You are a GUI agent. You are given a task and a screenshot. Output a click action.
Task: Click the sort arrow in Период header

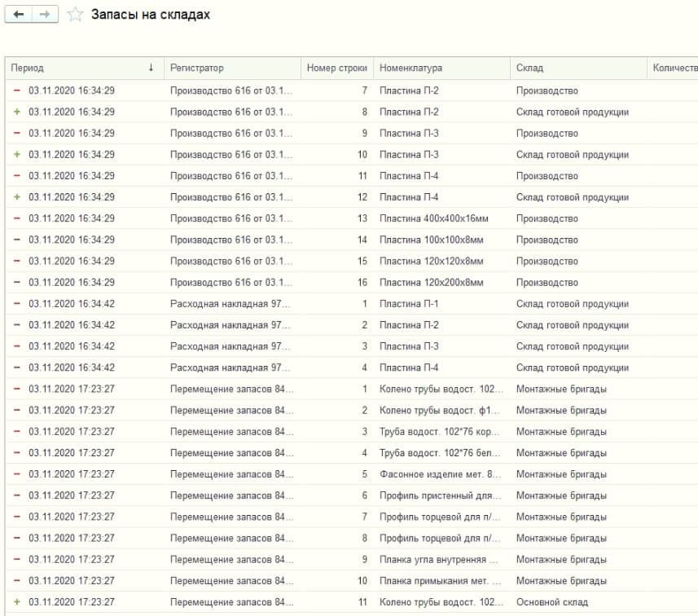point(151,68)
